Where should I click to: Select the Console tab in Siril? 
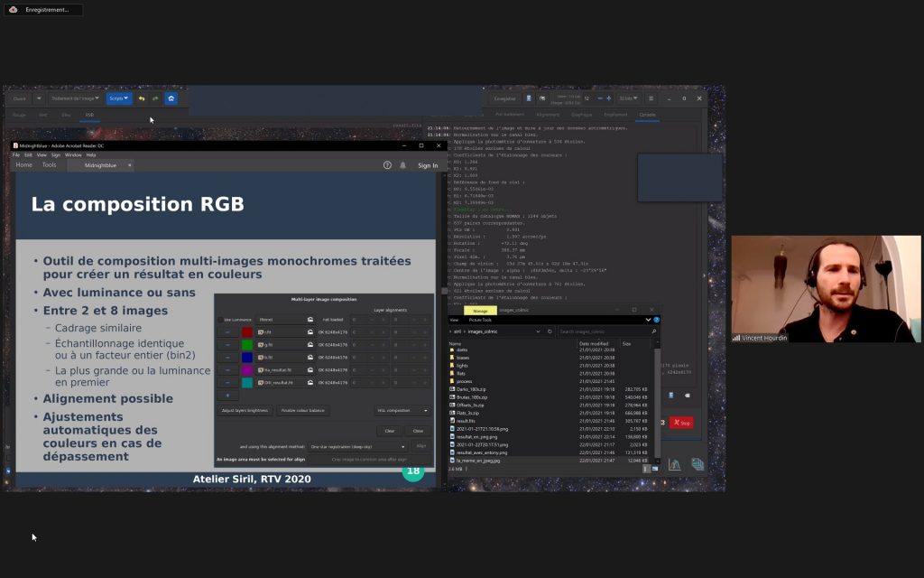647,115
